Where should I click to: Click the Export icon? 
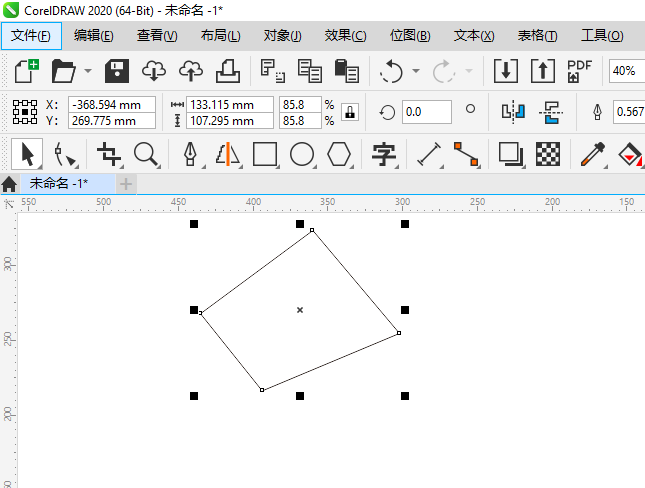click(x=543, y=71)
